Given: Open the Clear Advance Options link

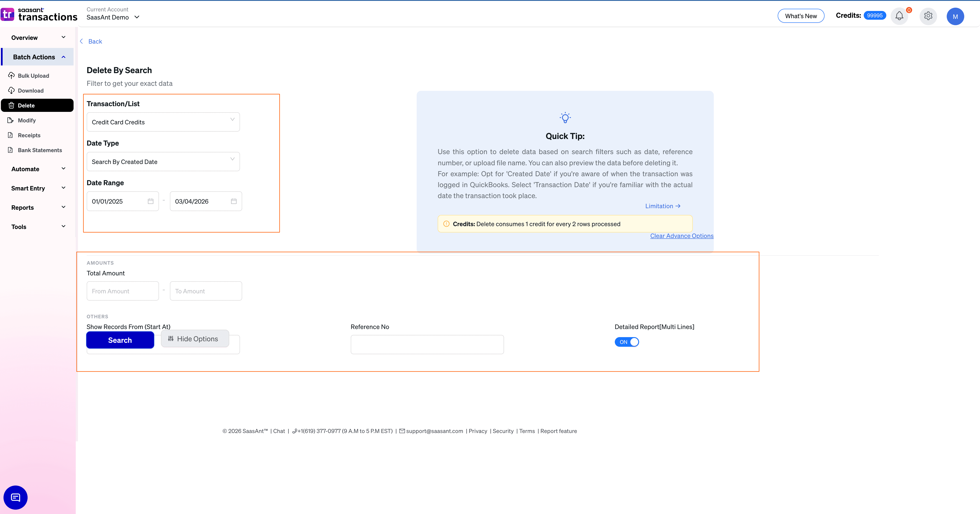Looking at the screenshot, I should point(681,236).
